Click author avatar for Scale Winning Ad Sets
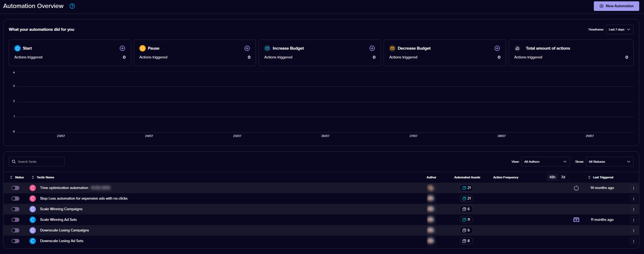The image size is (644, 254). tap(431, 220)
